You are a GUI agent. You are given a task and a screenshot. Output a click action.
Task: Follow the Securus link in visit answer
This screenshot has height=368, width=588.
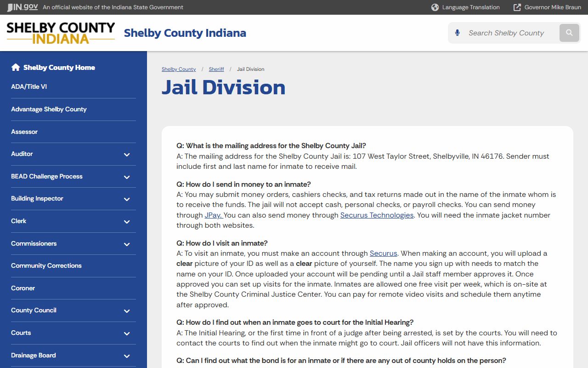384,253
